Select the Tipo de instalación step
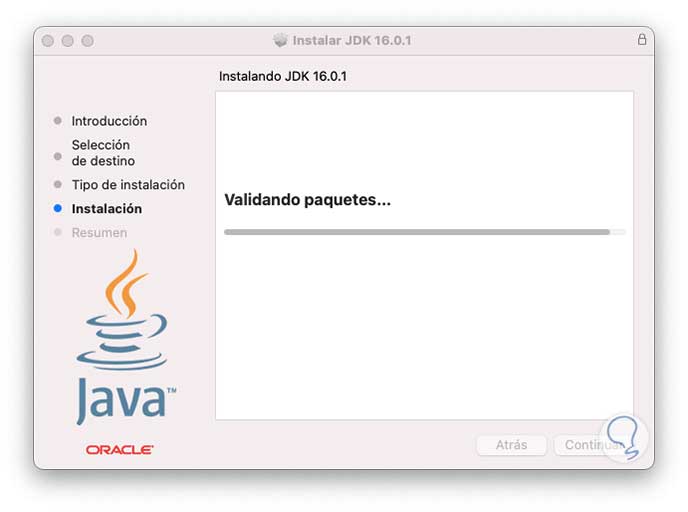 (128, 185)
